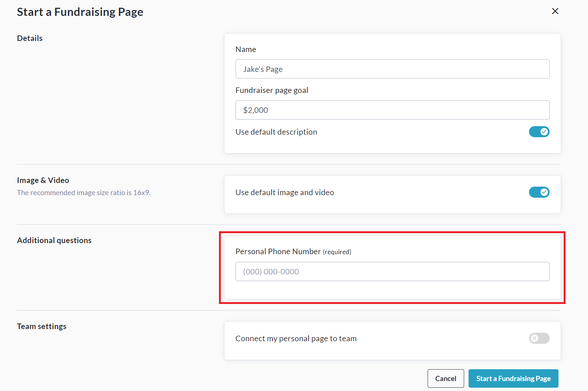
Task: Click the Use default image and video text
Action: [x=285, y=193]
